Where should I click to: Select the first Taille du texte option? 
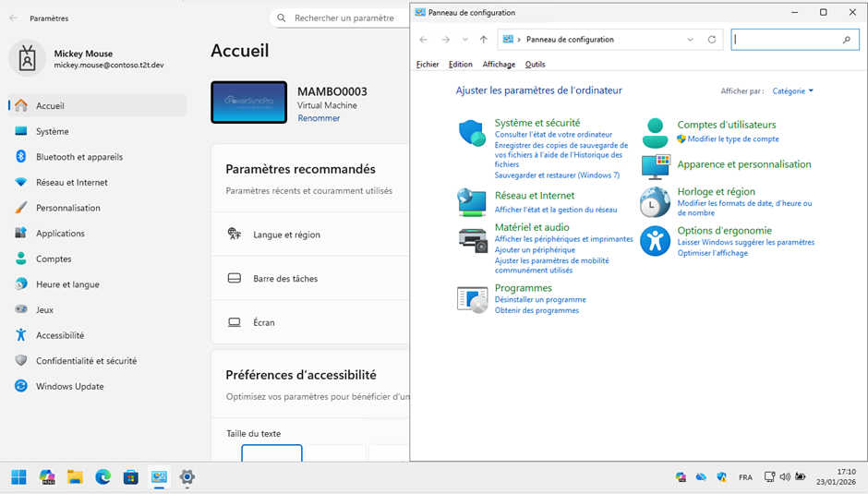pos(271,453)
